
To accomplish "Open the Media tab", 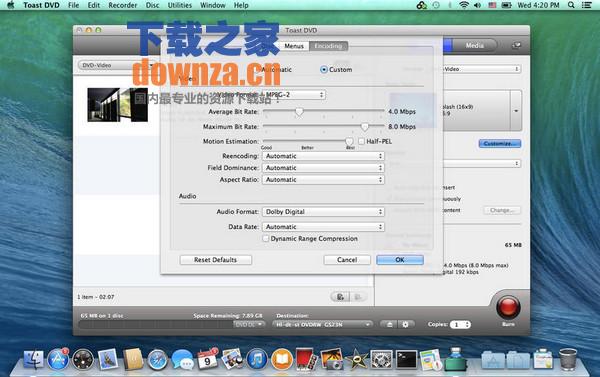I will pyautogui.click(x=474, y=46).
